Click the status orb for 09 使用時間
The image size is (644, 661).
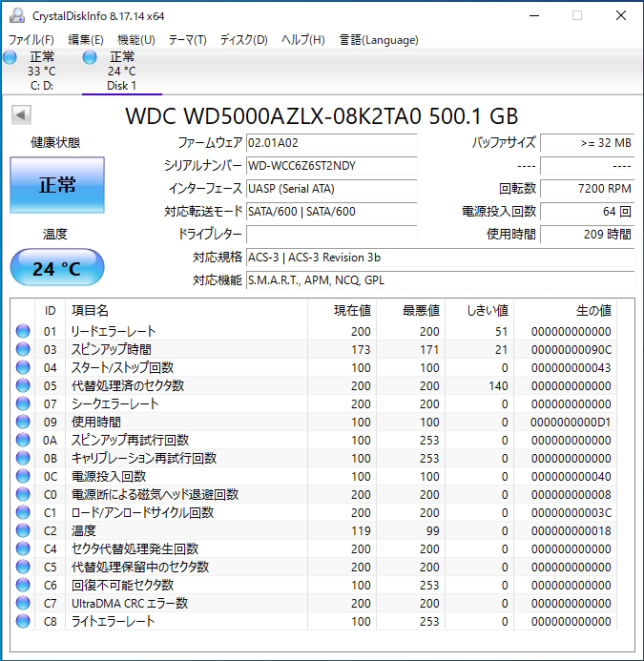[23, 422]
